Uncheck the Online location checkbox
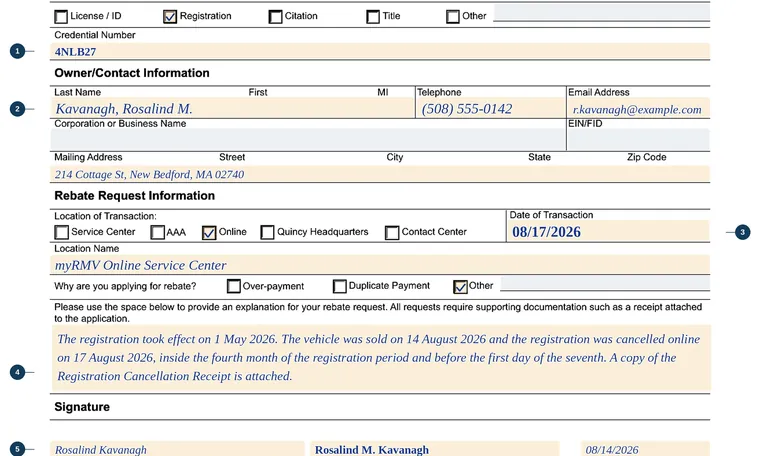 209,233
